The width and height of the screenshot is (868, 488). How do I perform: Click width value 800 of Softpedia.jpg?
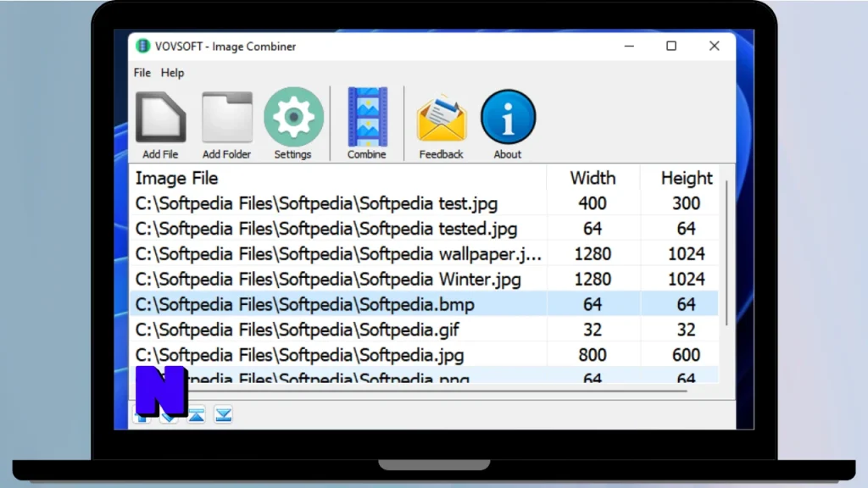[593, 355]
